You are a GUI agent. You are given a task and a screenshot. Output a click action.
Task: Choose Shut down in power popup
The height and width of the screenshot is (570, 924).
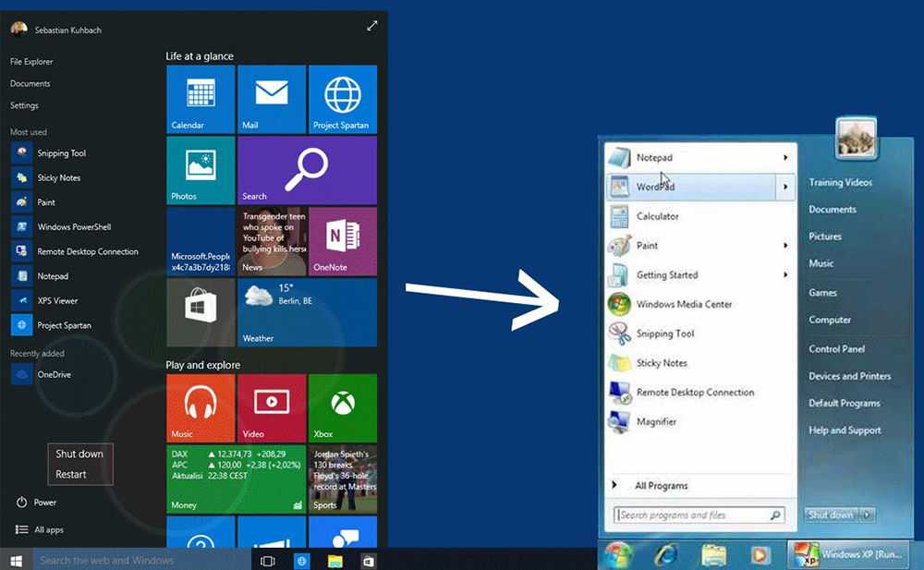(79, 454)
